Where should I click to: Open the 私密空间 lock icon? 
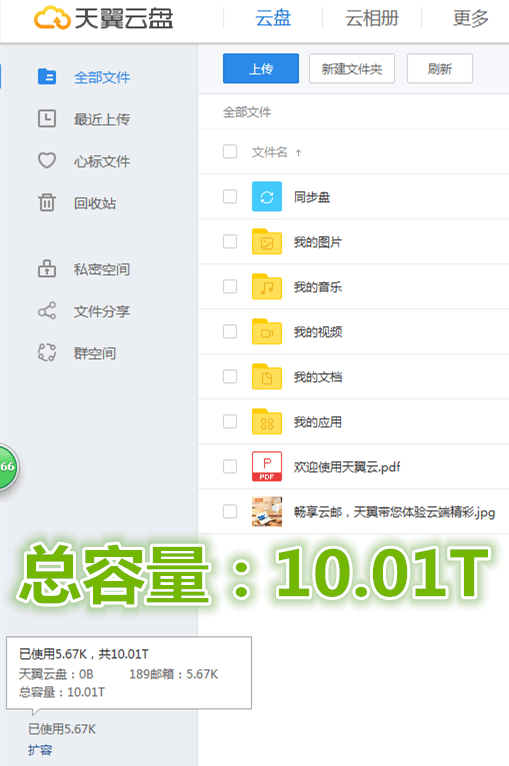click(47, 269)
